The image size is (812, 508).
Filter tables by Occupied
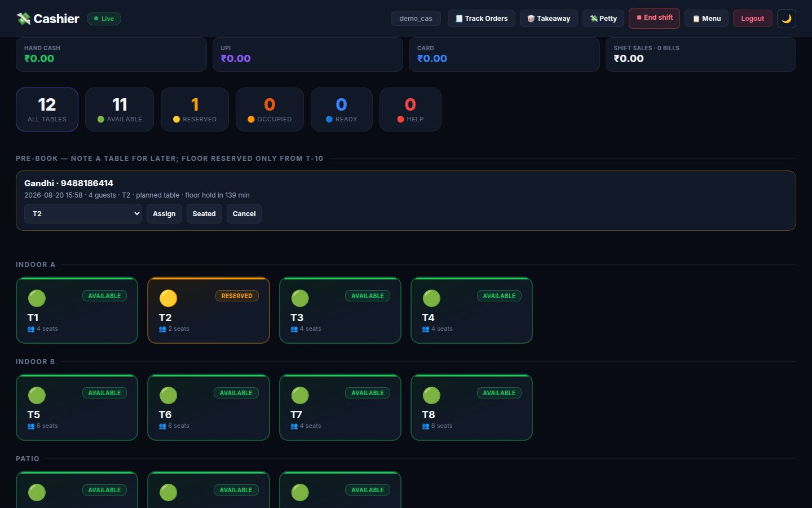(x=270, y=110)
